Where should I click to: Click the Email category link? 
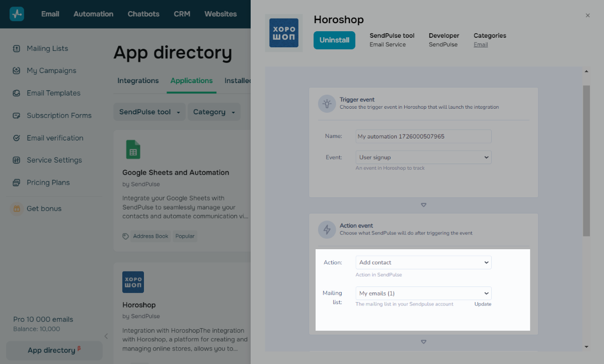(481, 44)
